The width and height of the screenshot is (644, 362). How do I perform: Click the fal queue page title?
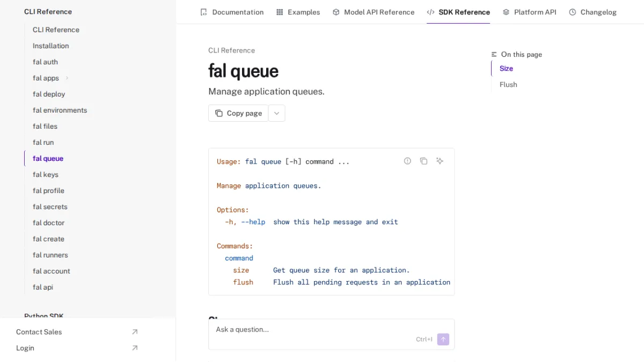[243, 71]
